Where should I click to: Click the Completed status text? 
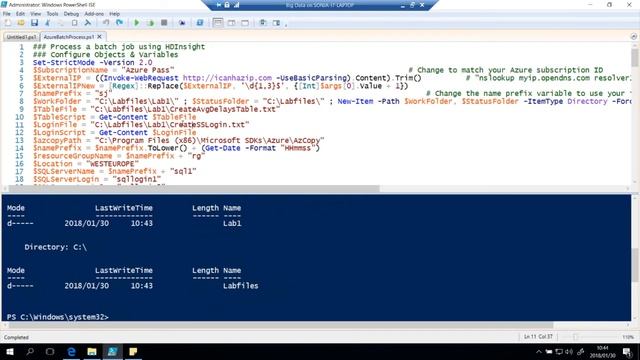(x=16, y=338)
